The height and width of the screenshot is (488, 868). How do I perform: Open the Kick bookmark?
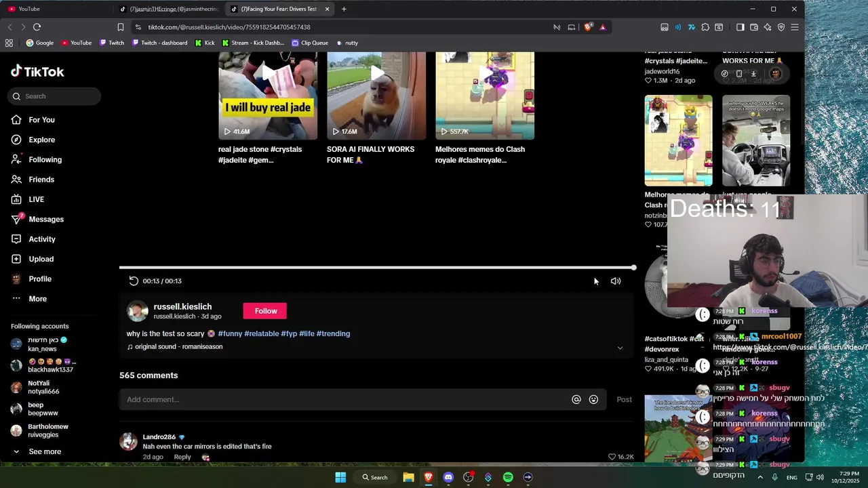coord(205,43)
